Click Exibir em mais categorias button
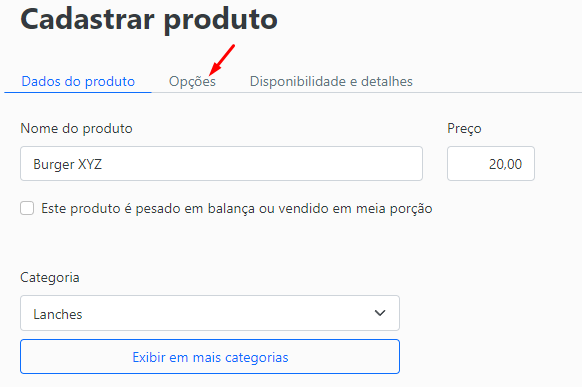This screenshot has height=387, width=582. coord(210,357)
